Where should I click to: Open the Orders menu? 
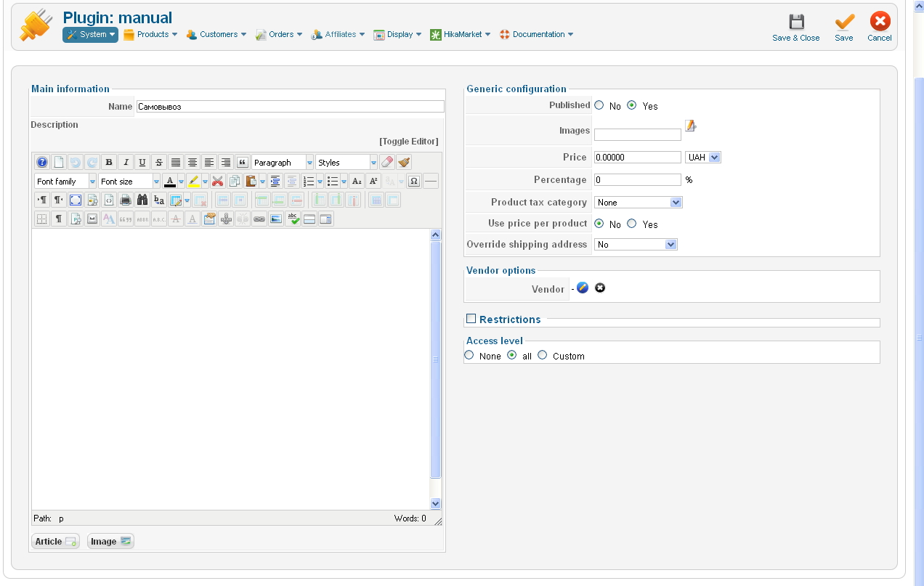coord(279,34)
